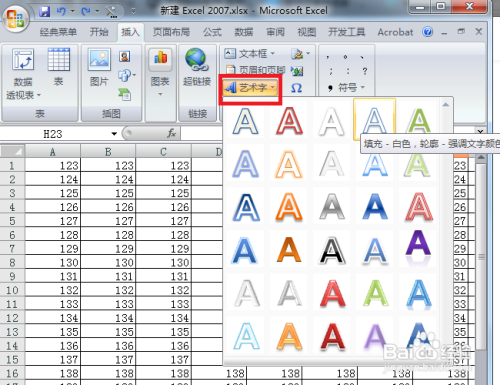Open the 文本框 text box dropdown arrow
Image resolution: width=500 pixels, height=385 pixels.
pos(273,53)
